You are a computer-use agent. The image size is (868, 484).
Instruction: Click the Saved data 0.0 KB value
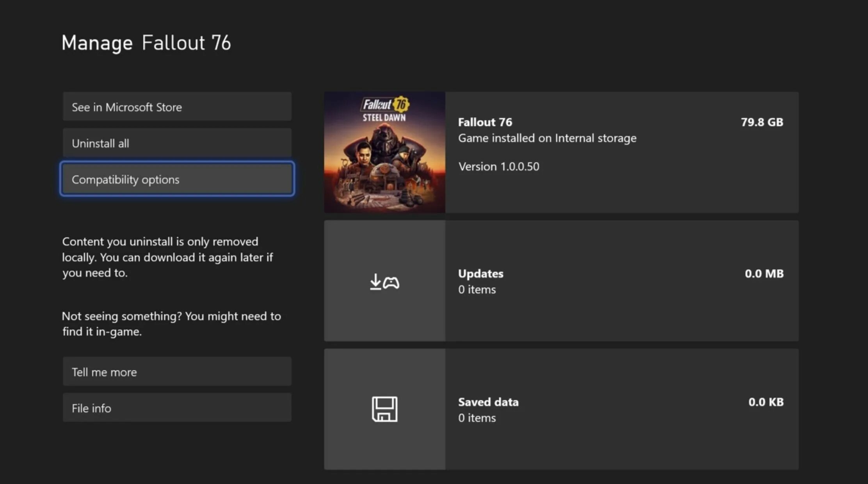765,402
